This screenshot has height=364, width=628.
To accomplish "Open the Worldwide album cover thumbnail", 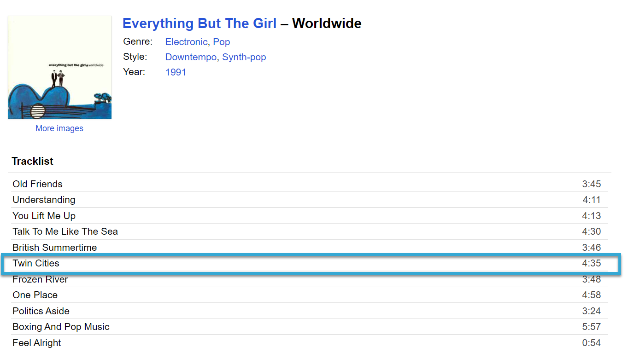I will point(59,67).
